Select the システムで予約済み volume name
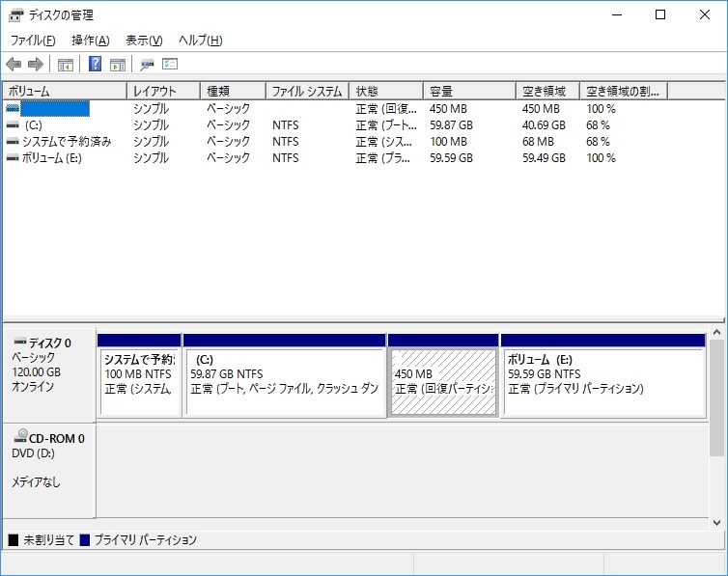The height and width of the screenshot is (576, 728). [x=67, y=142]
